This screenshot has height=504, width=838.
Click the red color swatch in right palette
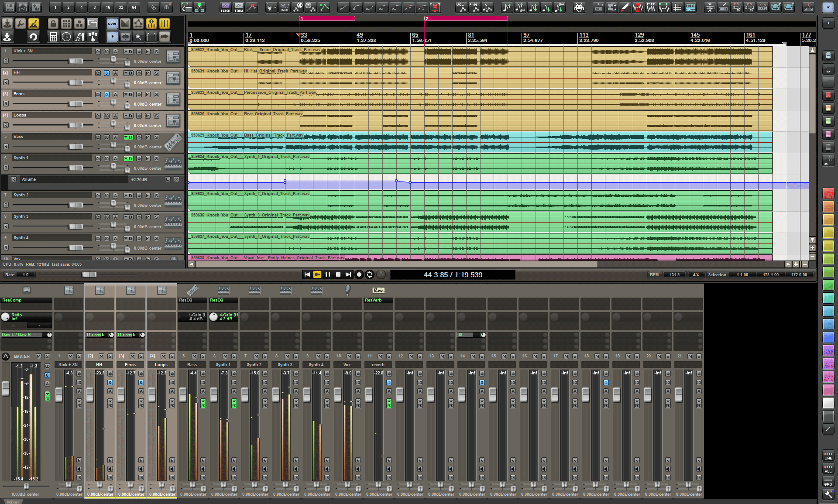coord(828,193)
